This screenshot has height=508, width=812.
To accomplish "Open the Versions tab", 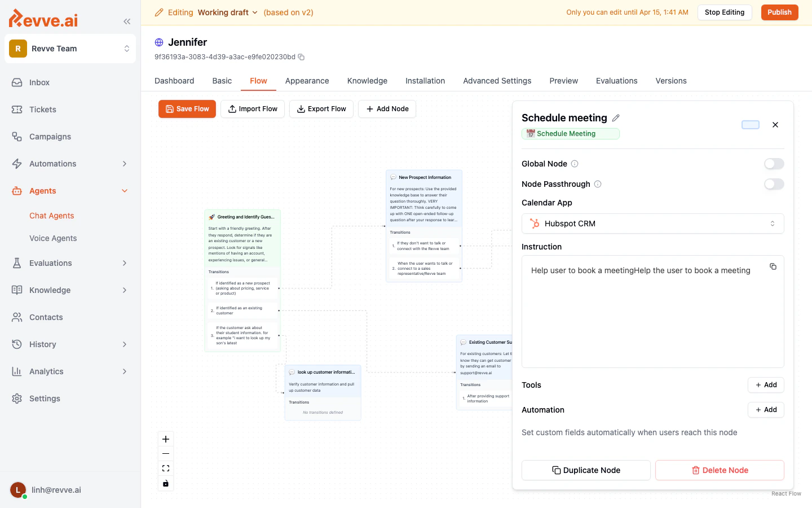I will pos(671,81).
